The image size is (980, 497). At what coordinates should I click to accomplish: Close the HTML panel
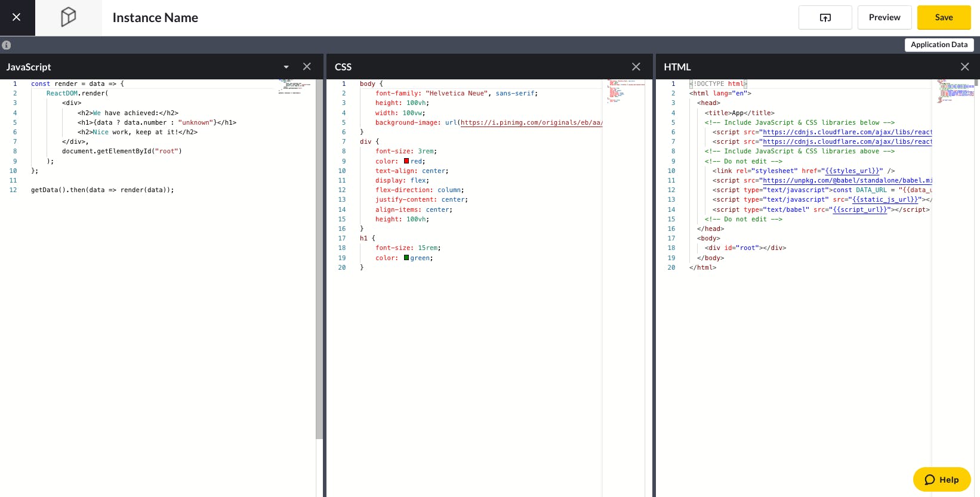pyautogui.click(x=965, y=66)
